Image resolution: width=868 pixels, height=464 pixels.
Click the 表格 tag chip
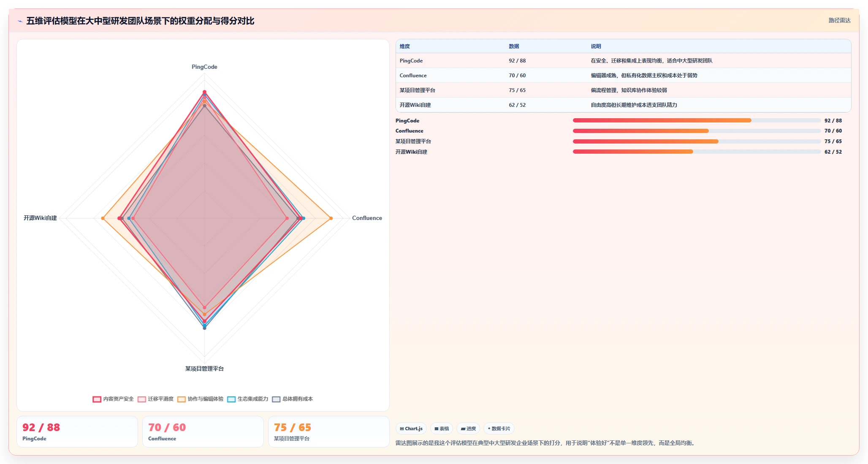point(442,429)
